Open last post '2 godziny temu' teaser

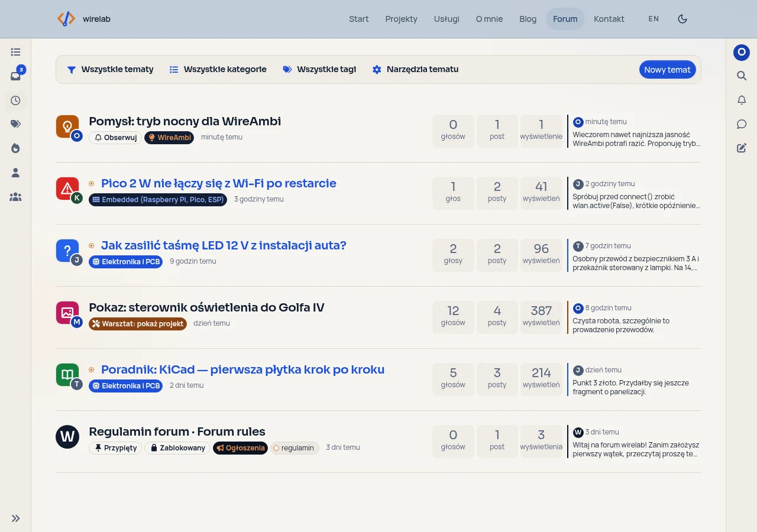pyautogui.click(x=610, y=184)
